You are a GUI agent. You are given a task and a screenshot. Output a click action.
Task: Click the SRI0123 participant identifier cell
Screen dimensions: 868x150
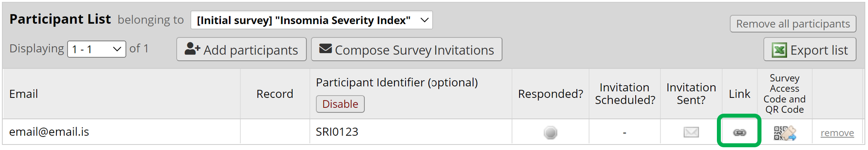(411, 131)
